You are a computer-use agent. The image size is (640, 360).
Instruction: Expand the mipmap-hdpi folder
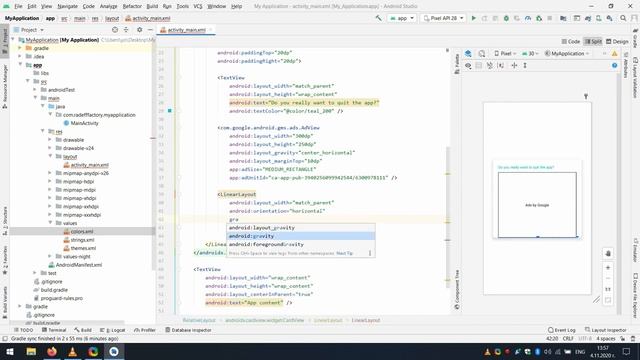(50, 181)
